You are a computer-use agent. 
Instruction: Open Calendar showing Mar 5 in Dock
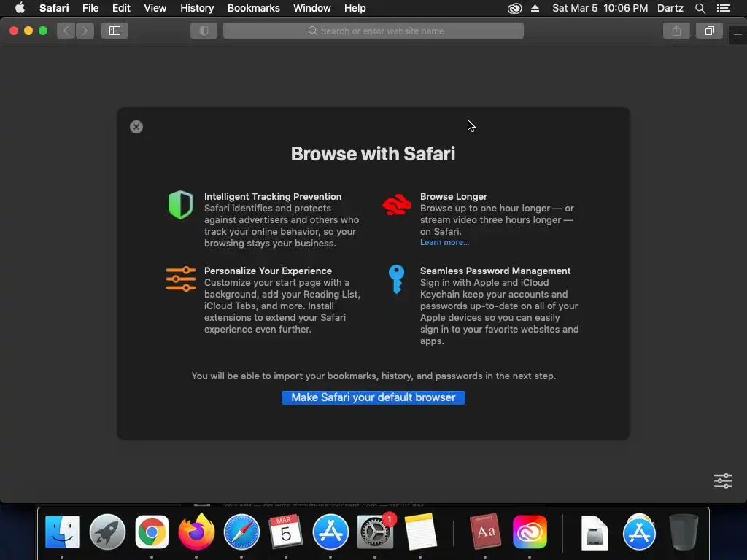tap(286, 532)
